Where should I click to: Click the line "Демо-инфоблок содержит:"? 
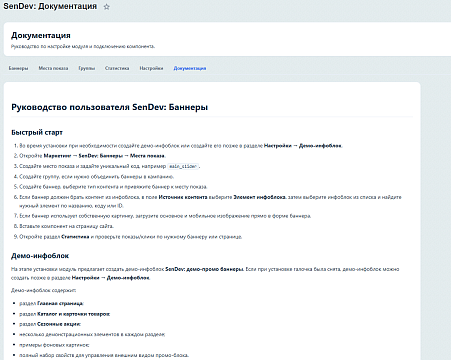(44, 290)
